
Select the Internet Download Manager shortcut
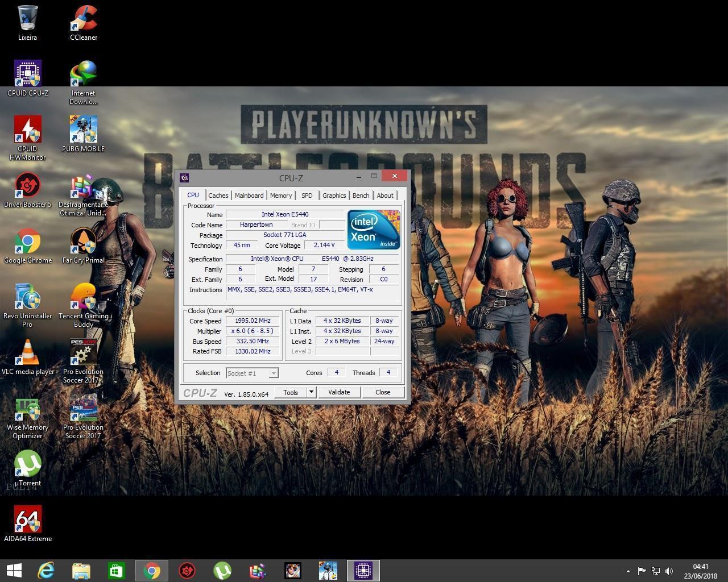click(84, 83)
